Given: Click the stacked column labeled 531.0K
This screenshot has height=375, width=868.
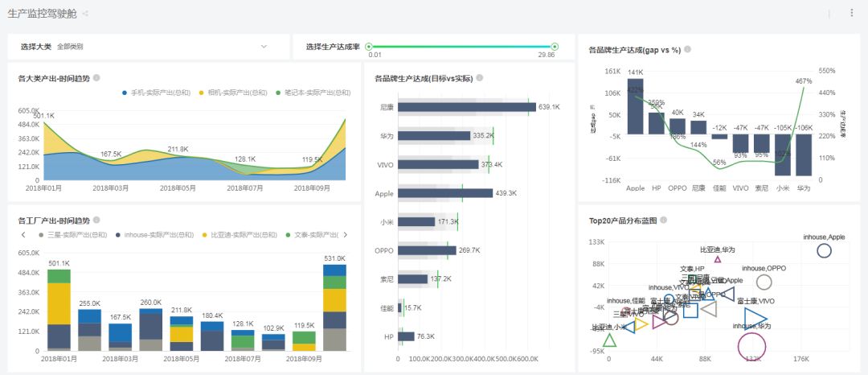Looking at the screenshot, I should coord(334,307).
